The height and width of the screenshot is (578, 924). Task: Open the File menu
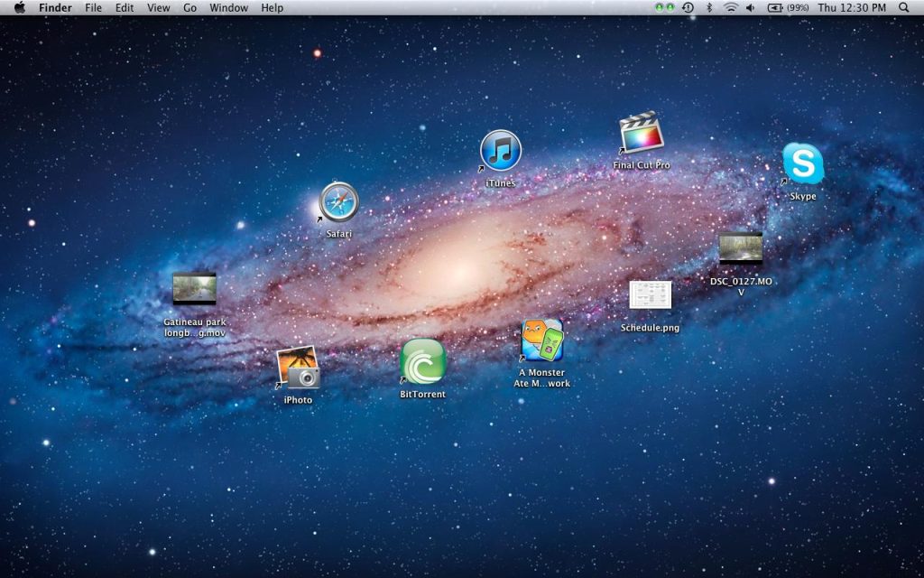click(x=93, y=7)
